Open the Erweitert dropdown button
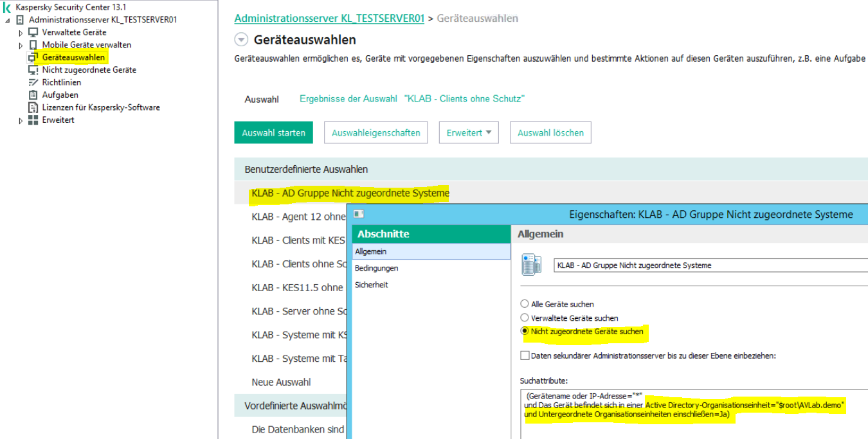The image size is (868, 439). (469, 133)
